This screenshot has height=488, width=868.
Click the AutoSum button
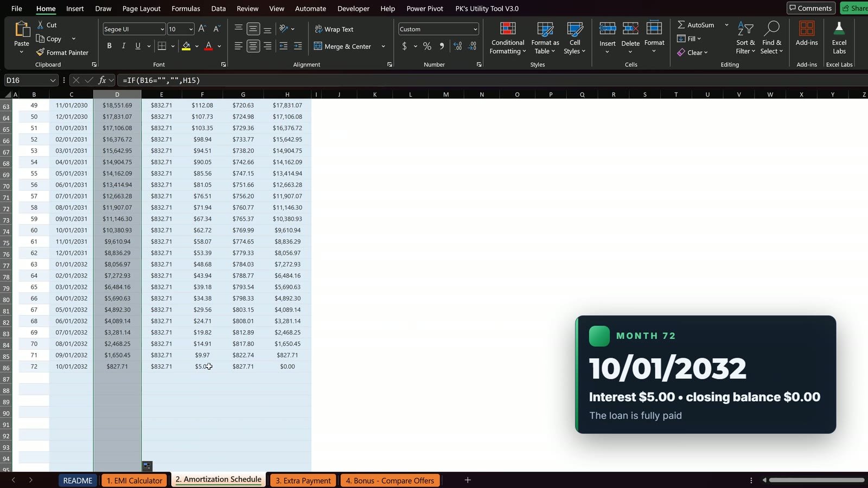pos(696,25)
